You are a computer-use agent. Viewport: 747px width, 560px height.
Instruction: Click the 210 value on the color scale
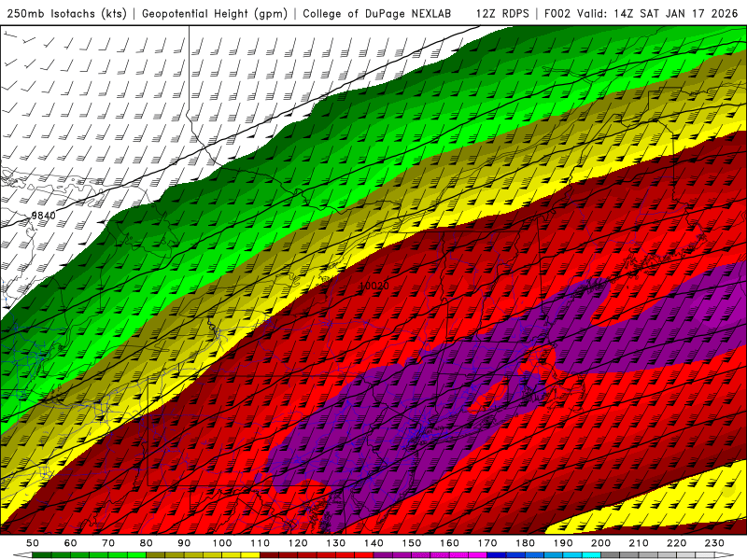click(639, 543)
